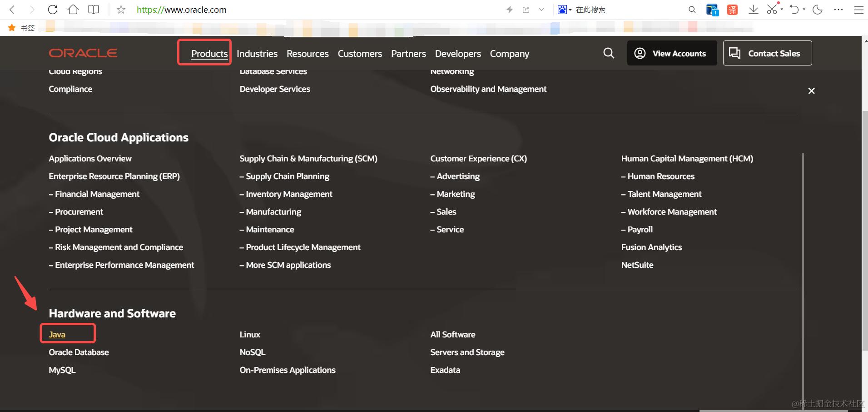868x412 pixels.
Task: Open the Developers menu
Action: click(x=458, y=54)
